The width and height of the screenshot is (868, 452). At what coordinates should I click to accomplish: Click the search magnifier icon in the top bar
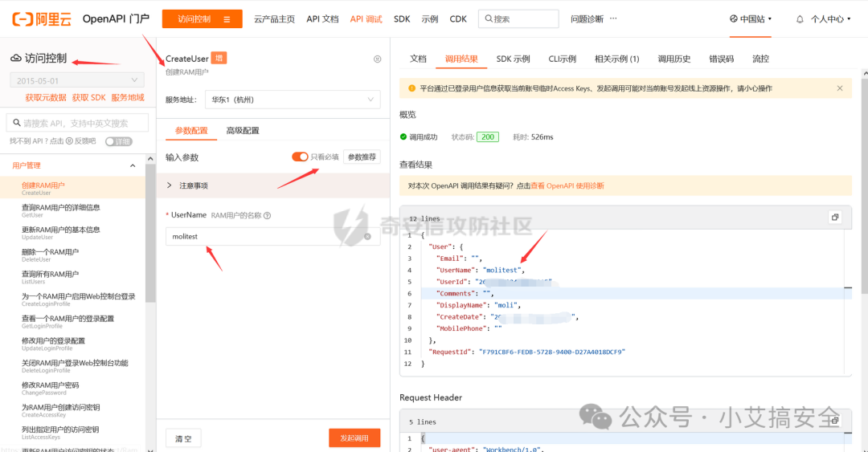(489, 18)
